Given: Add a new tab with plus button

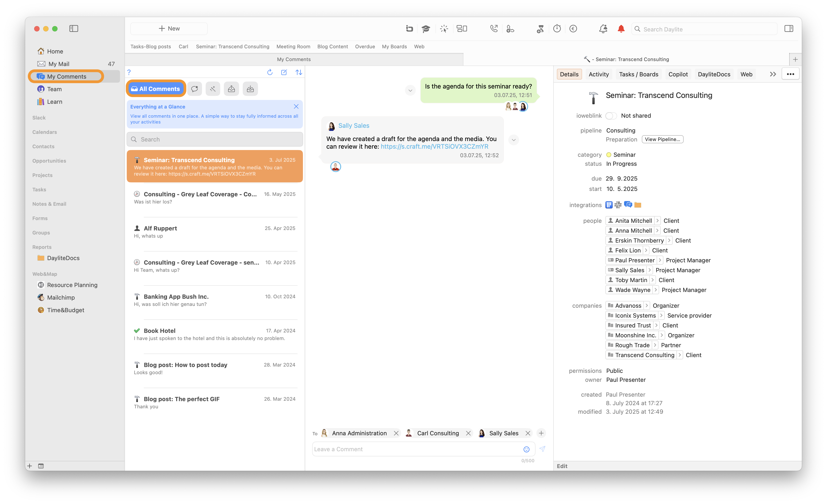Looking at the screenshot, I should point(795,59).
